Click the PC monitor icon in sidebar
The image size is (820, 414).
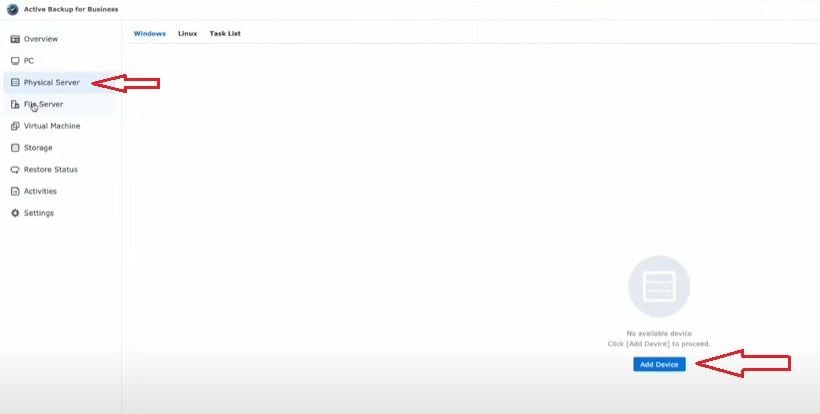(x=15, y=61)
